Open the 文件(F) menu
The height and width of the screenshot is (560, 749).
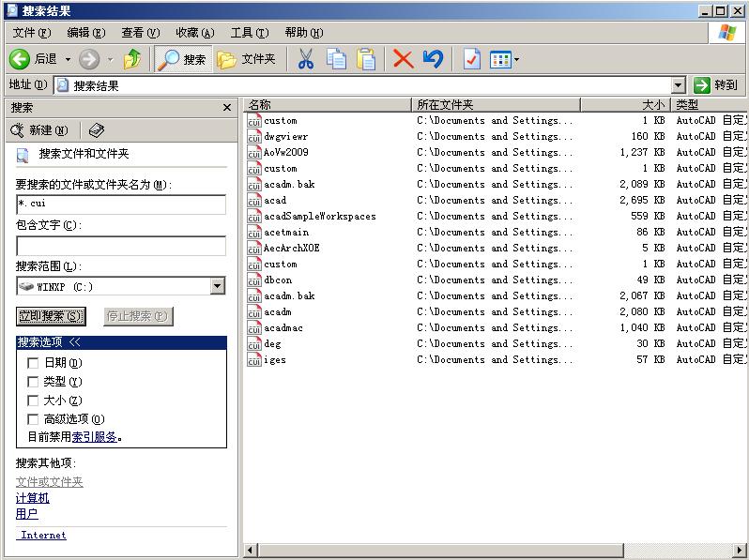(32, 33)
